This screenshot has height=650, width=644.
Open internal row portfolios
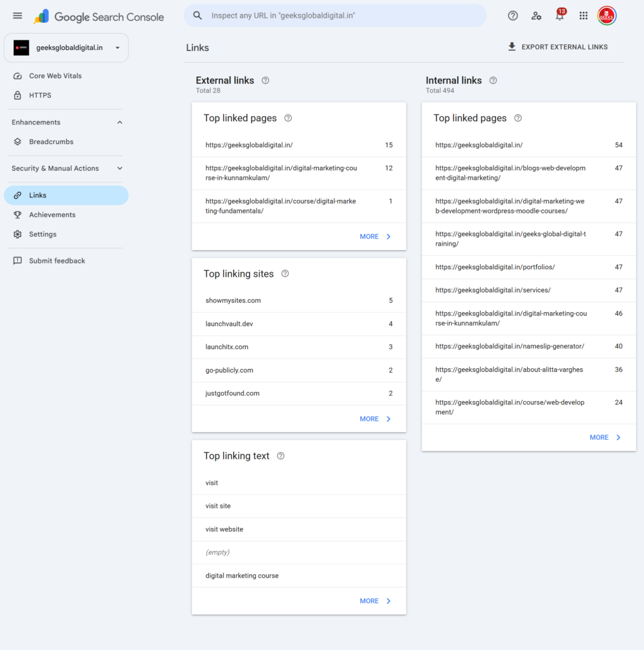coord(528,267)
